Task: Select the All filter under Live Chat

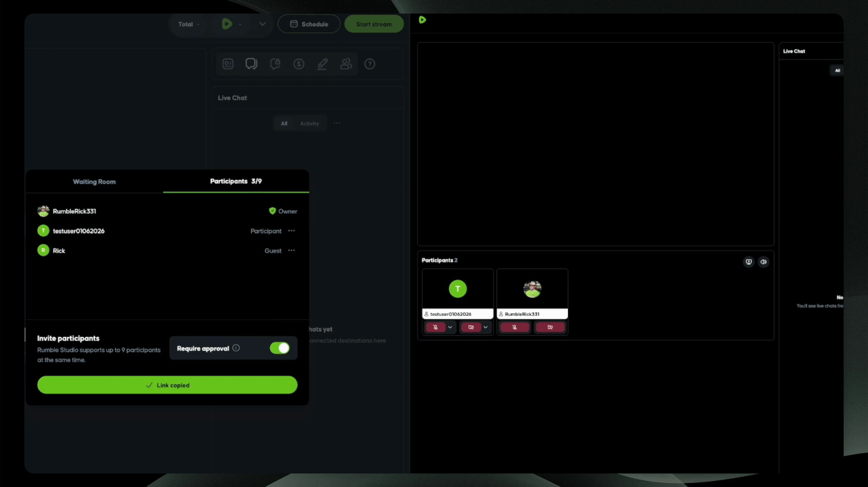Action: click(284, 123)
